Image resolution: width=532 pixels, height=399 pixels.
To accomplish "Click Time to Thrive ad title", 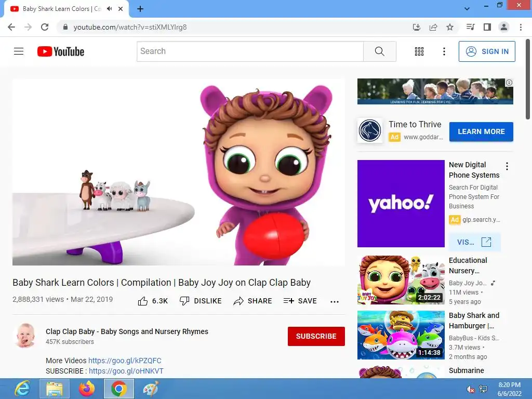I will click(415, 125).
